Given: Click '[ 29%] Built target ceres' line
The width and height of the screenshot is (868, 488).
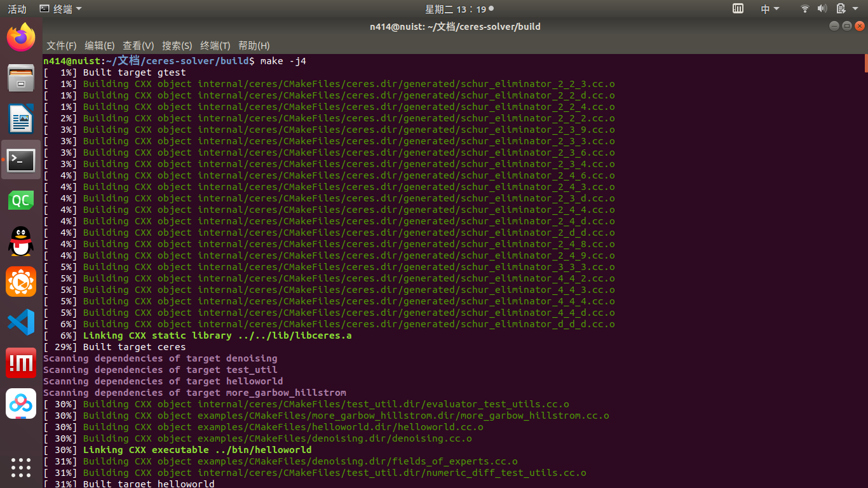Looking at the screenshot, I should click(114, 347).
